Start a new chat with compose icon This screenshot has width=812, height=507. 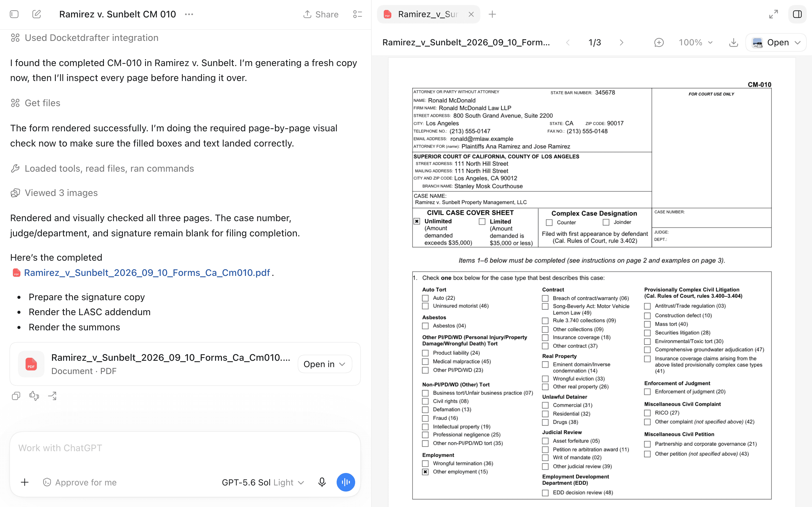click(x=36, y=14)
